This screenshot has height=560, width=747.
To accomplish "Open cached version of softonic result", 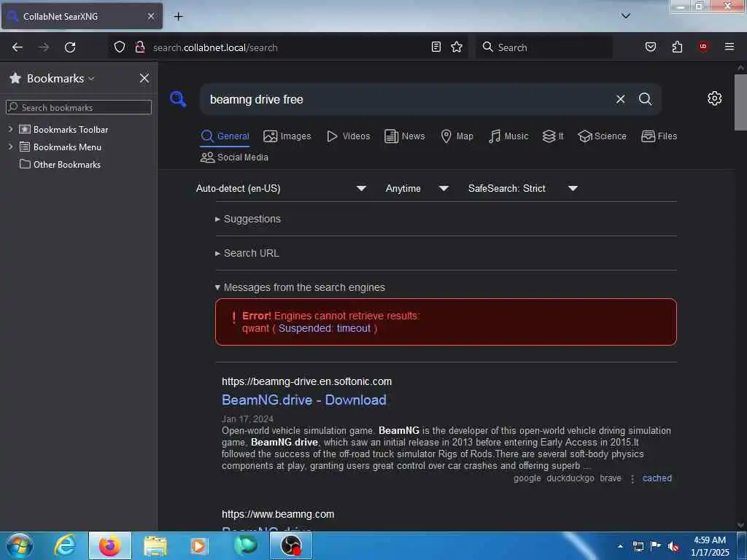I will (657, 478).
